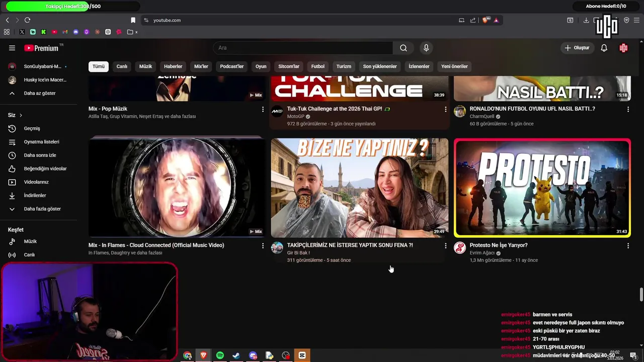The height and width of the screenshot is (362, 644).
Task: Open Chrome from the taskbar
Action: pyautogui.click(x=187, y=355)
